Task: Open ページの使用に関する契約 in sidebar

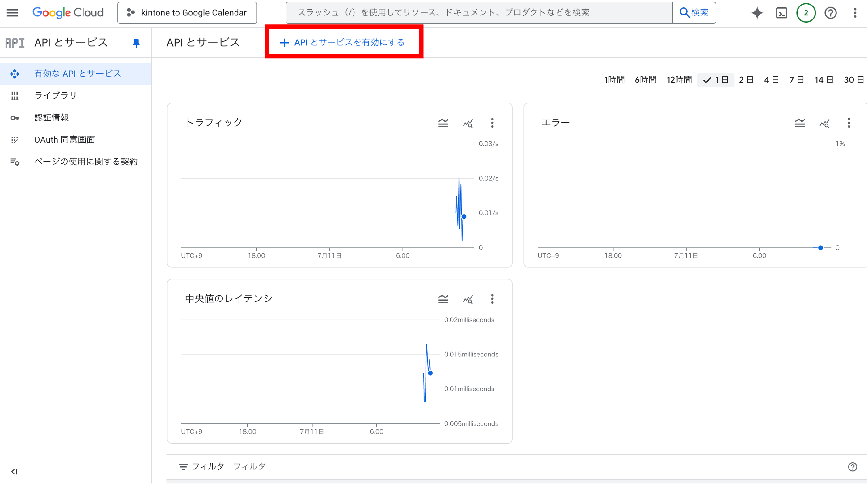Action: point(76,162)
